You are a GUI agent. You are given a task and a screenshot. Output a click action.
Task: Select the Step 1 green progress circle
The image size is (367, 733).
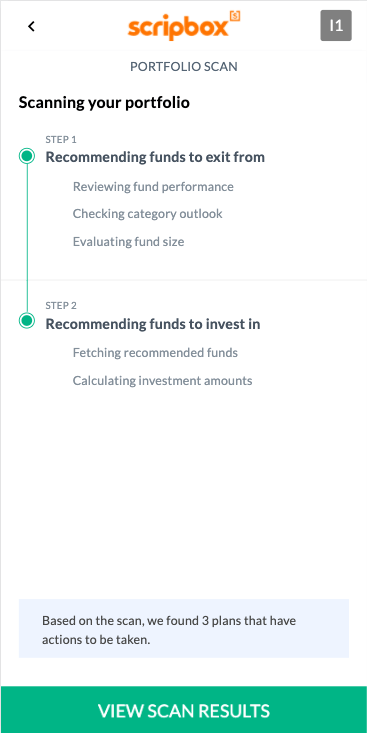27,157
